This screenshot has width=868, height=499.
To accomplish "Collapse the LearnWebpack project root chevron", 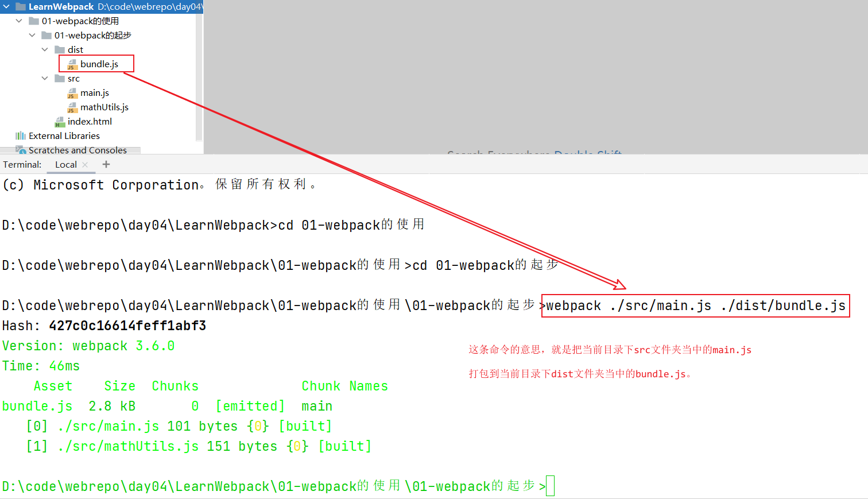I will coord(6,7).
